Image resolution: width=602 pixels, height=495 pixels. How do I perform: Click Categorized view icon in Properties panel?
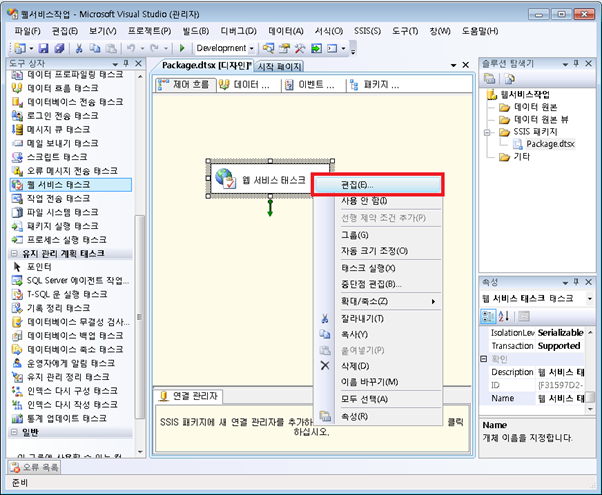click(x=488, y=316)
